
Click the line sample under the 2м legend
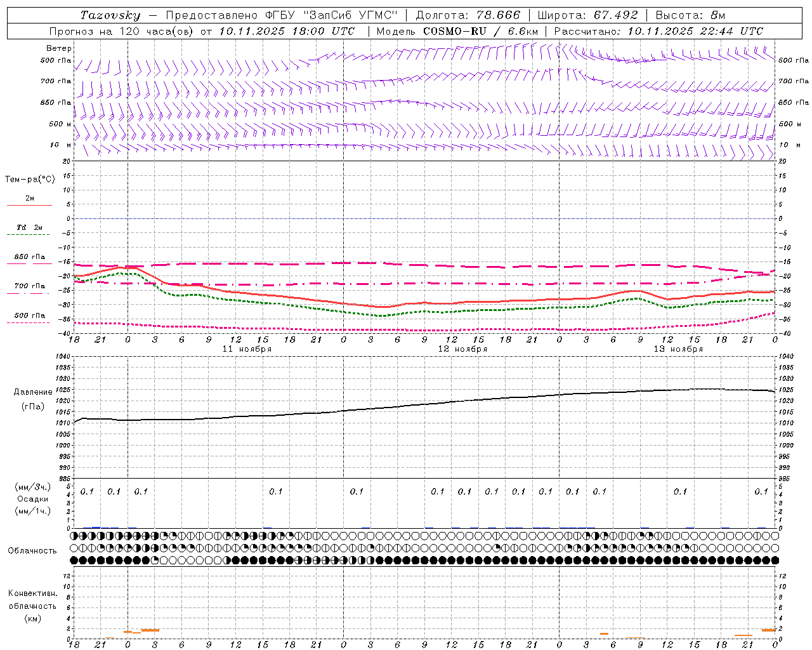click(29, 205)
